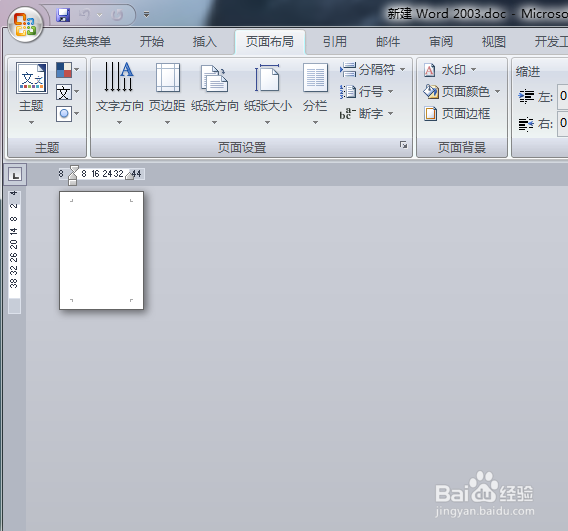568x531 pixels.
Task: Open the 邮件 tab
Action: click(x=388, y=42)
